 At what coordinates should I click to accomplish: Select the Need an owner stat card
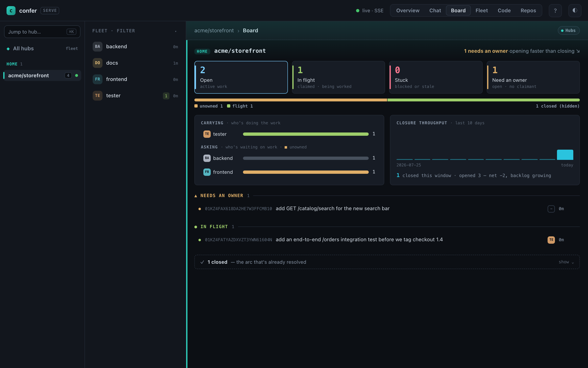coord(533,77)
